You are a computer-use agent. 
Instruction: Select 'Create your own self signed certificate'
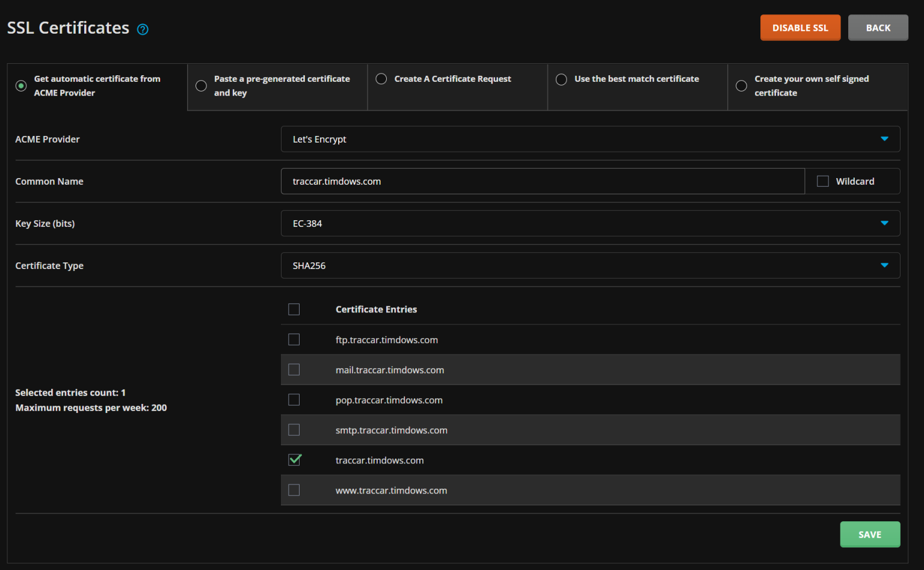point(742,86)
